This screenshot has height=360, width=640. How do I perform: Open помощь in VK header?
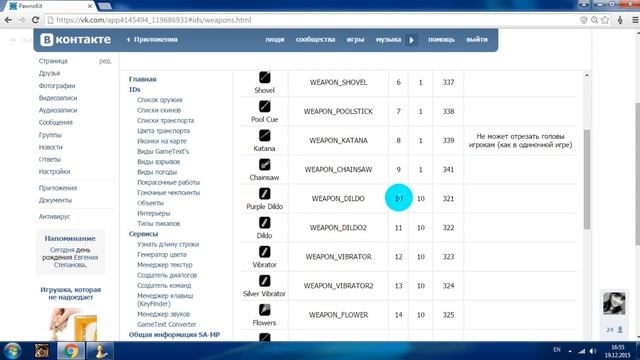tap(441, 40)
